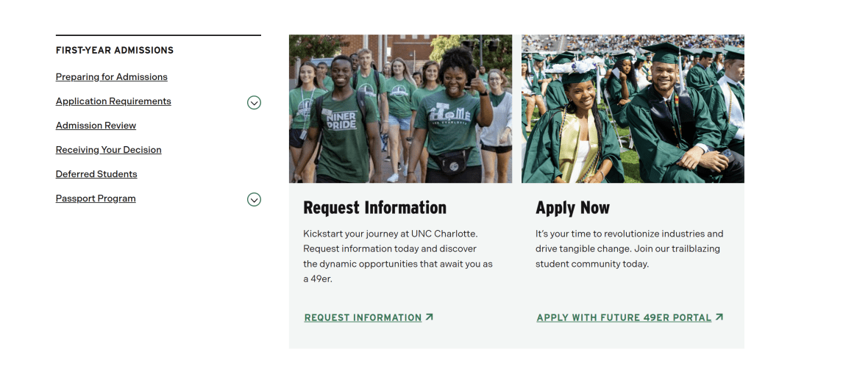Click the Niner Pride students photo
This screenshot has height=374, width=868.
tap(400, 109)
